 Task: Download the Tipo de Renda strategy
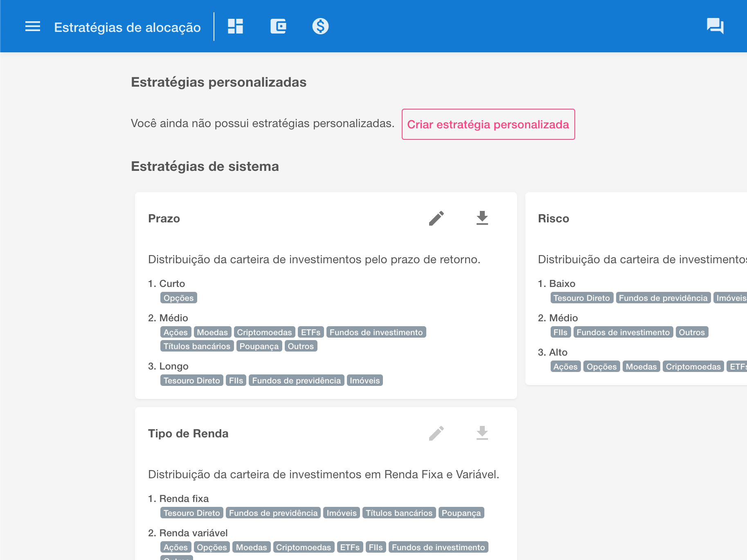click(x=482, y=433)
